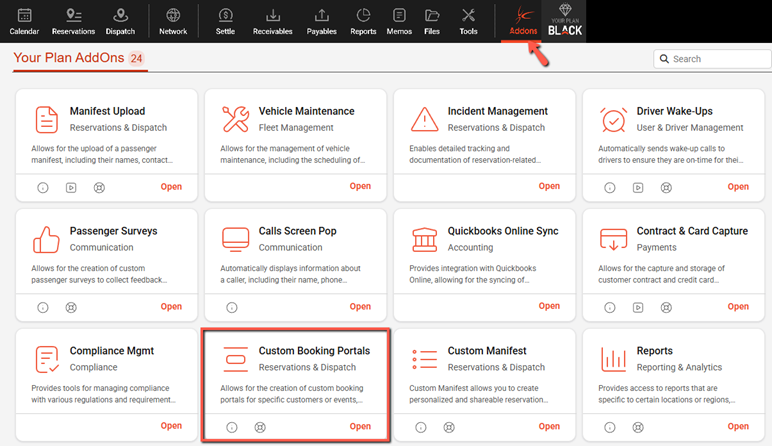Open the Vehicle Maintenance addon
This screenshot has height=446, width=772.
click(x=360, y=186)
